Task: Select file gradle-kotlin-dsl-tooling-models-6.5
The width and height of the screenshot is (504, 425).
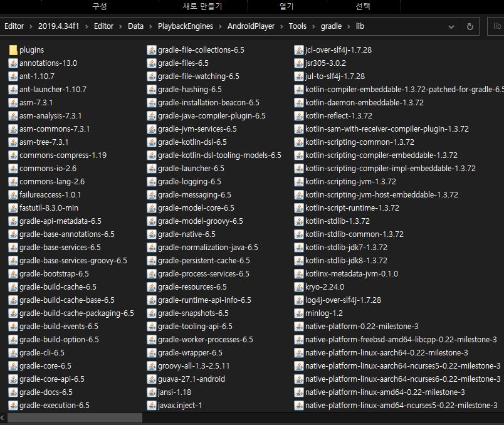Action: 214,155
